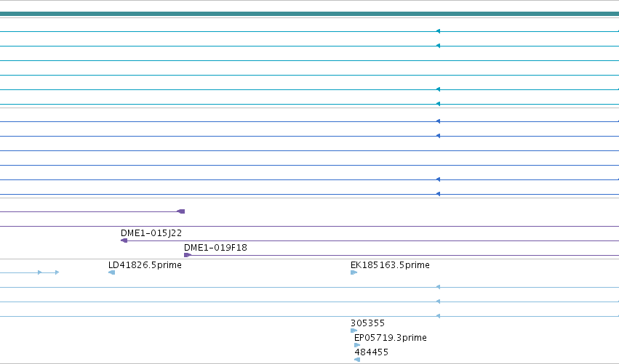This screenshot has width=619, height=364.
Task: Select the thick teal bar at top
Action: pyautogui.click(x=310, y=14)
